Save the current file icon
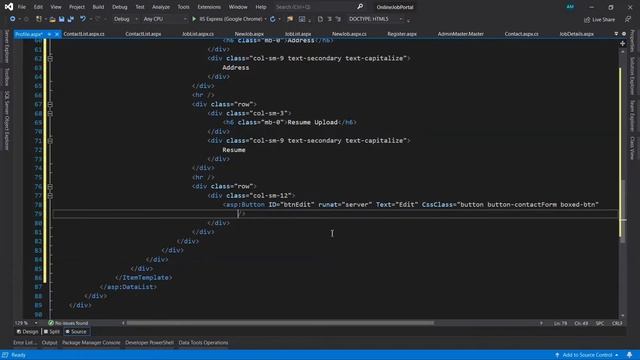 62,19
